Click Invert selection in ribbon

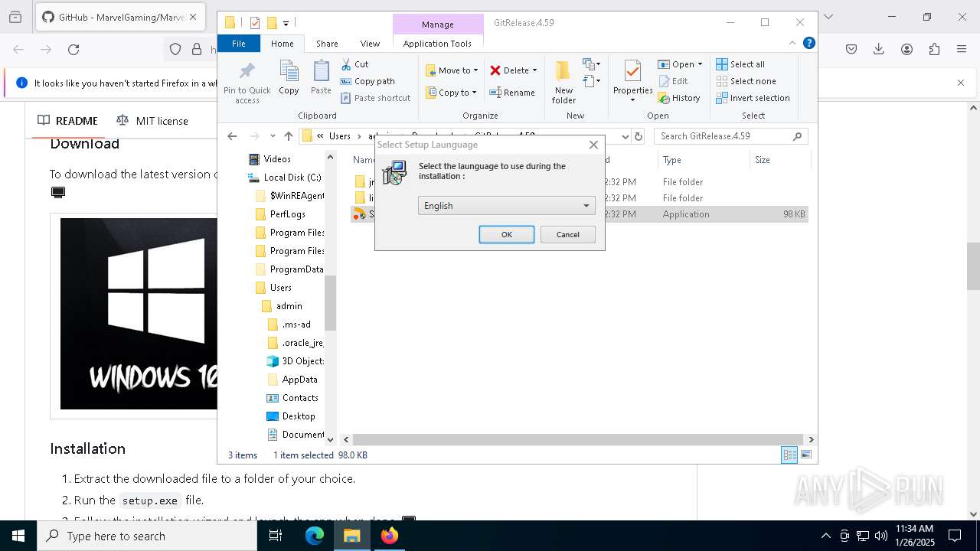pyautogui.click(x=753, y=98)
